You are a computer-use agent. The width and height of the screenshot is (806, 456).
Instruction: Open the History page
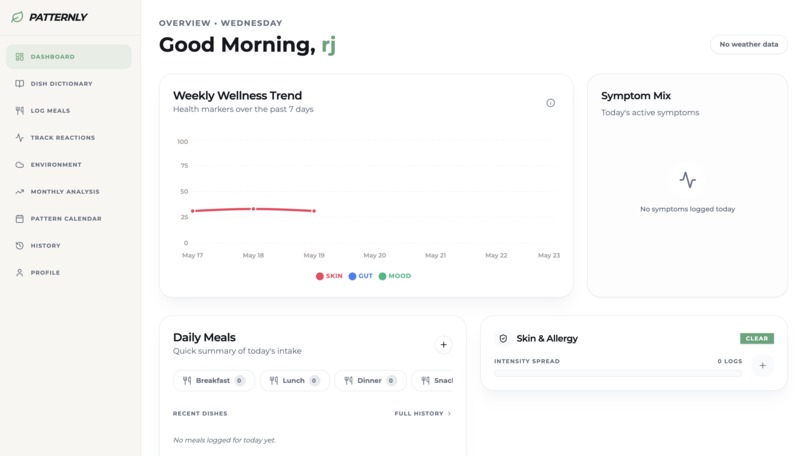[69, 245]
